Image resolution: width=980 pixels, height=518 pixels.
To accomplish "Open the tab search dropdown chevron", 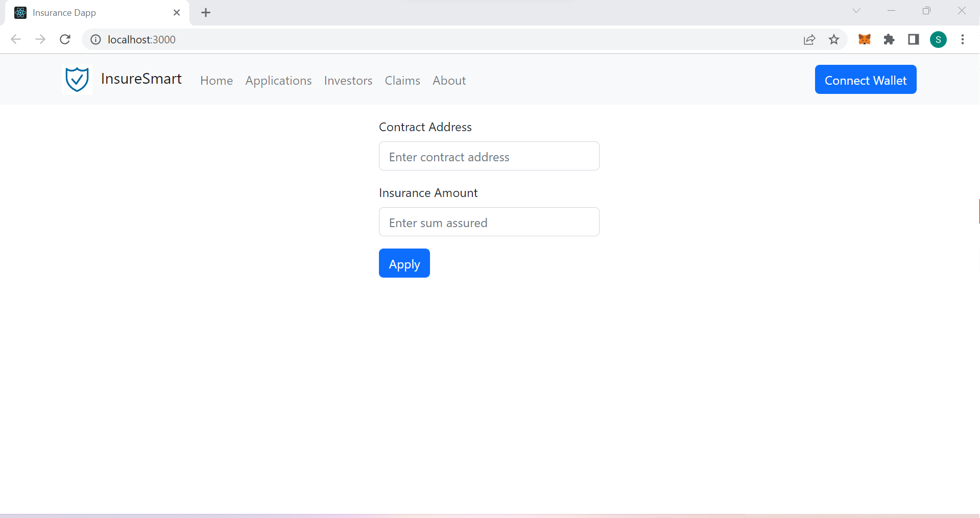I will point(856,11).
